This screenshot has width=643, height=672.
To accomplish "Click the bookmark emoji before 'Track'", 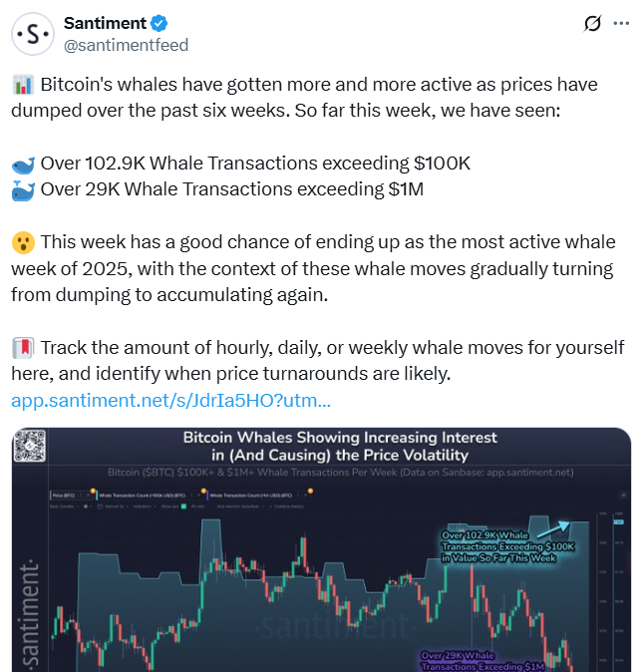I will 23,348.
